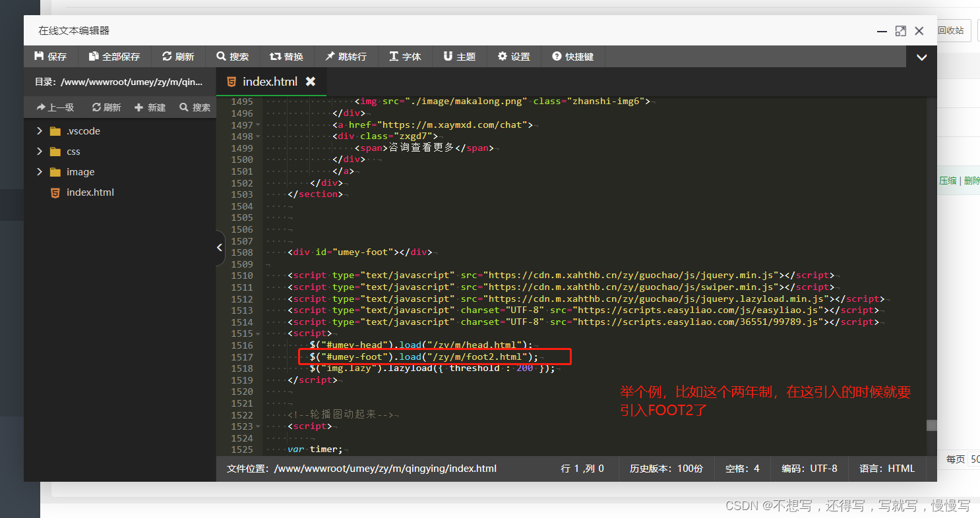Click the 压缩 link in background page
980x518 pixels.
[947, 181]
